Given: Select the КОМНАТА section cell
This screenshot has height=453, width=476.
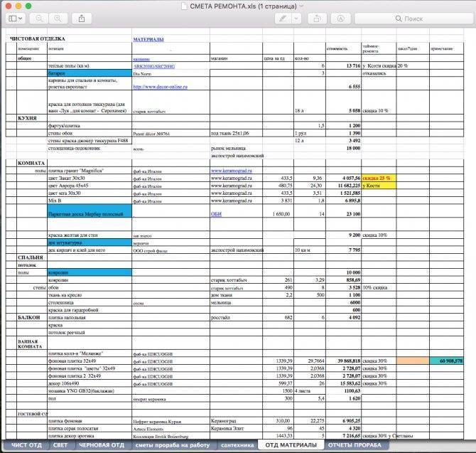Looking at the screenshot, I should [x=31, y=163].
